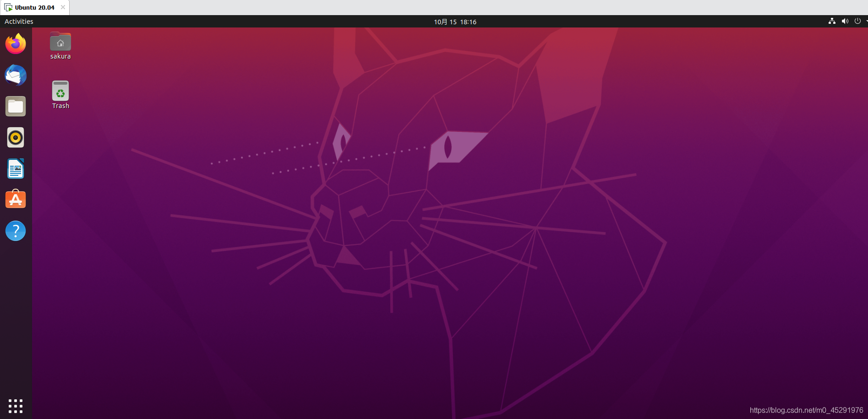This screenshot has width=868, height=419.
Task: Open LibreOffice Writer from the dock
Action: 16,169
